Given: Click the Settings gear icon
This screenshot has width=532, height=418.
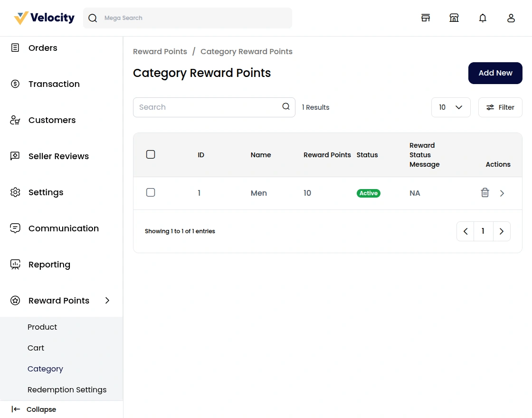Looking at the screenshot, I should click(x=15, y=192).
